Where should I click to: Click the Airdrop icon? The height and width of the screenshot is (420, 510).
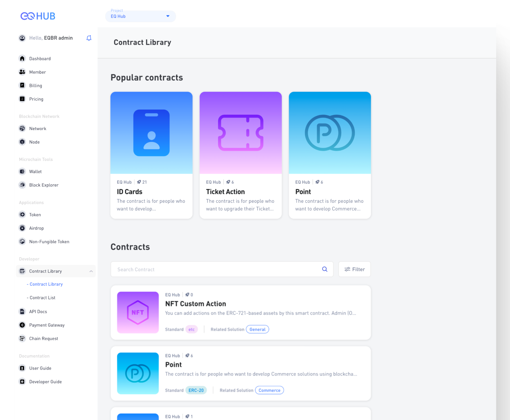click(22, 228)
